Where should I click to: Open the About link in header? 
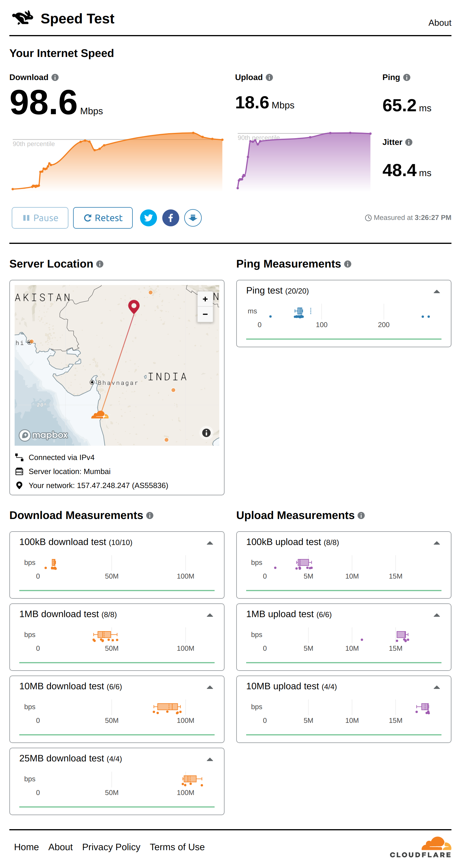point(439,23)
